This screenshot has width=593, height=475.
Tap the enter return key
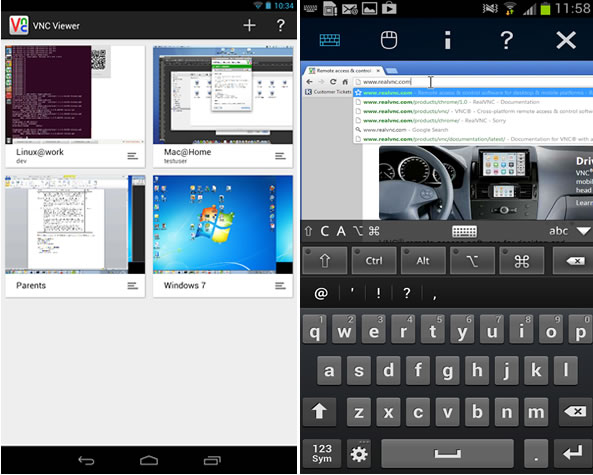573,453
